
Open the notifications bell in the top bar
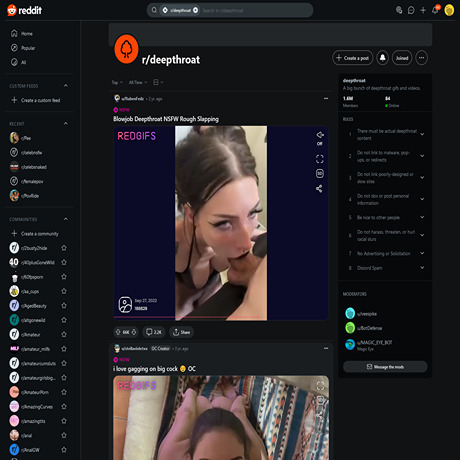(435, 10)
